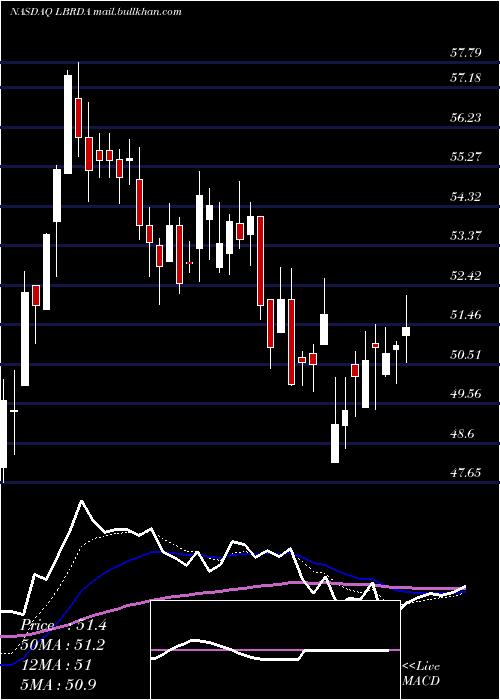Click inside the MACD inset chart box
The height and width of the screenshot is (700, 500).
(x=275, y=650)
